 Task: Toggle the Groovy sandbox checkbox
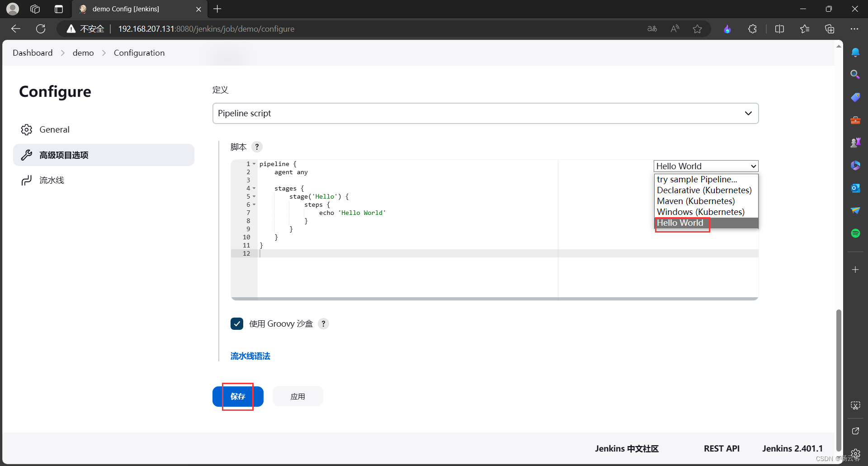237,323
